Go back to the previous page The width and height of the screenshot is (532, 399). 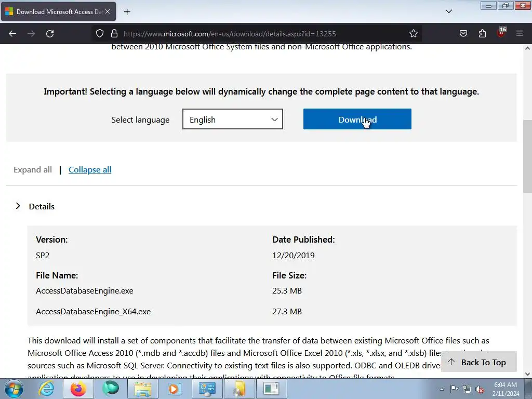coord(12,34)
